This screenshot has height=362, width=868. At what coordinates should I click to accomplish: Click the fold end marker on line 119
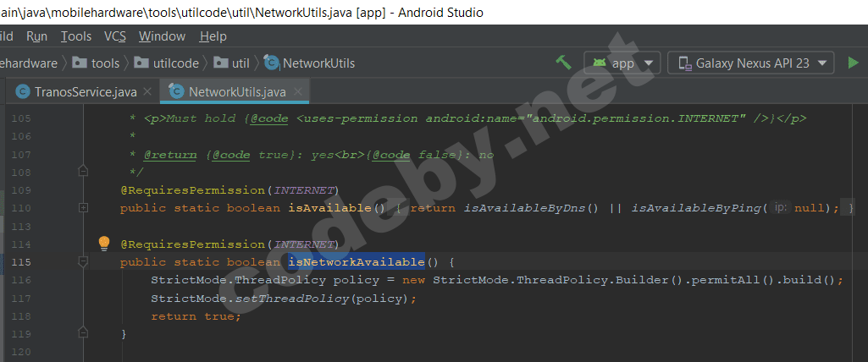83,332
